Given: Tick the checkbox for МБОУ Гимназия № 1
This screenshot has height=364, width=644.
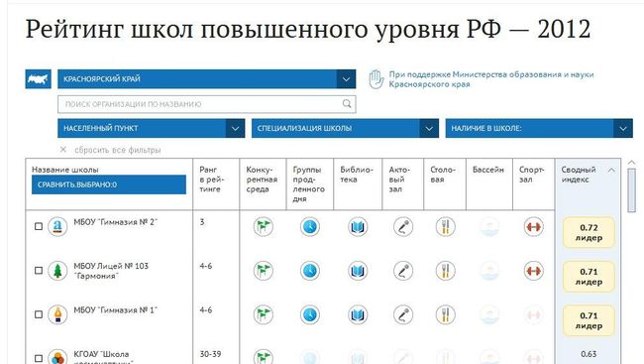Looking at the screenshot, I should coord(39,314).
